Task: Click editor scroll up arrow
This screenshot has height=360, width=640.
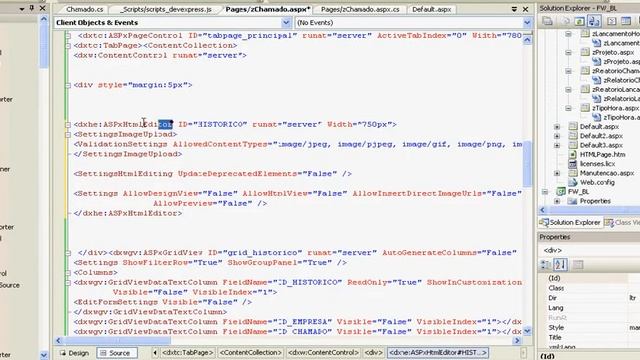Action: pos(527,40)
